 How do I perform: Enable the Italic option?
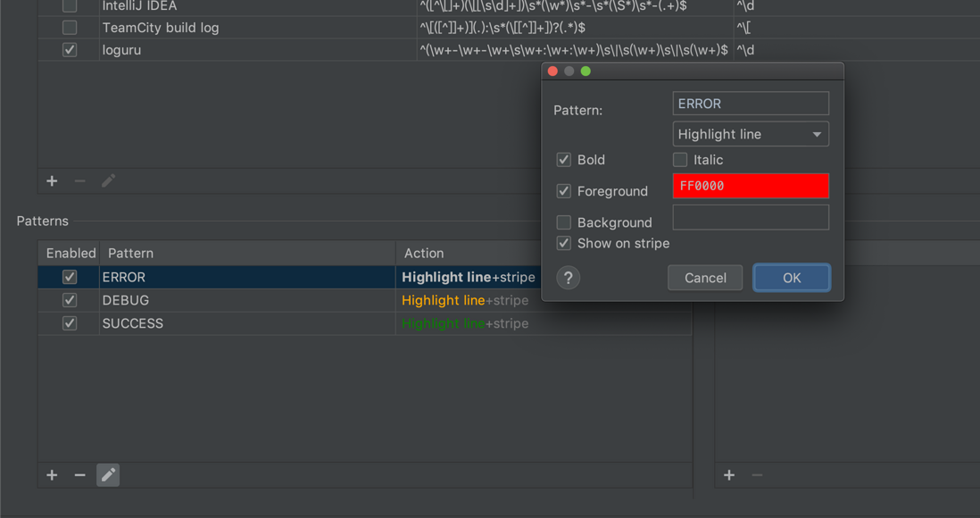click(x=680, y=160)
